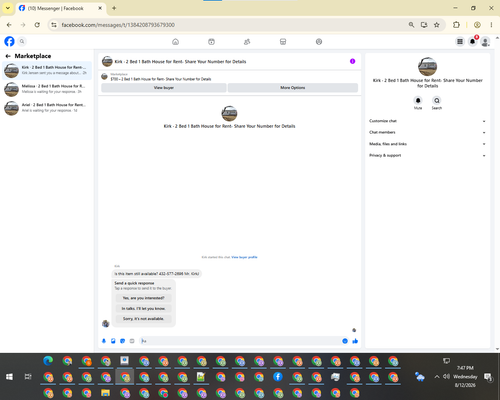
Task: Open the Friends icon in top bar
Action: tap(247, 42)
